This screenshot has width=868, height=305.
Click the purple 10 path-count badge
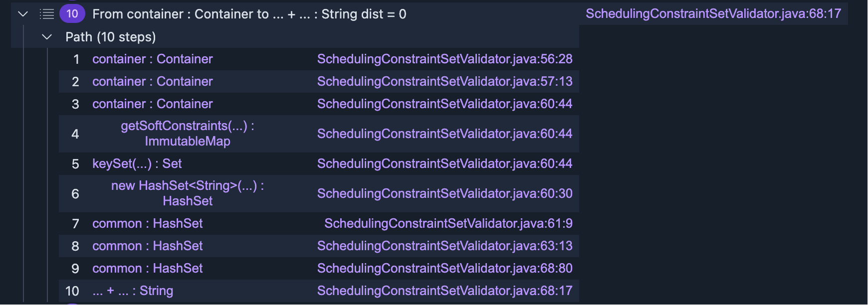click(72, 14)
